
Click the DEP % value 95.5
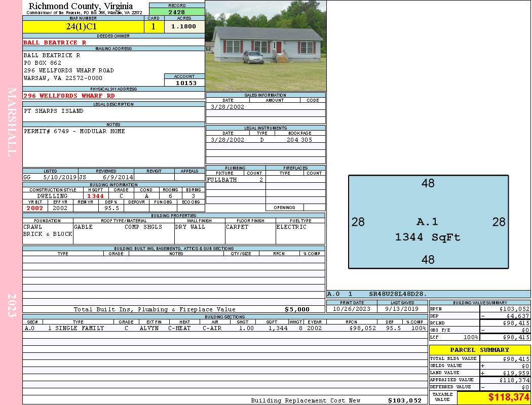coord(111,208)
